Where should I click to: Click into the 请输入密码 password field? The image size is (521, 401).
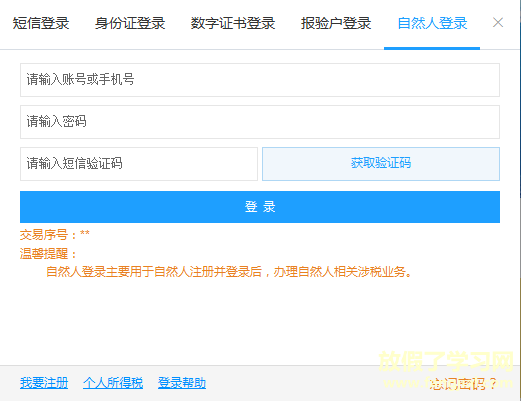coord(260,122)
